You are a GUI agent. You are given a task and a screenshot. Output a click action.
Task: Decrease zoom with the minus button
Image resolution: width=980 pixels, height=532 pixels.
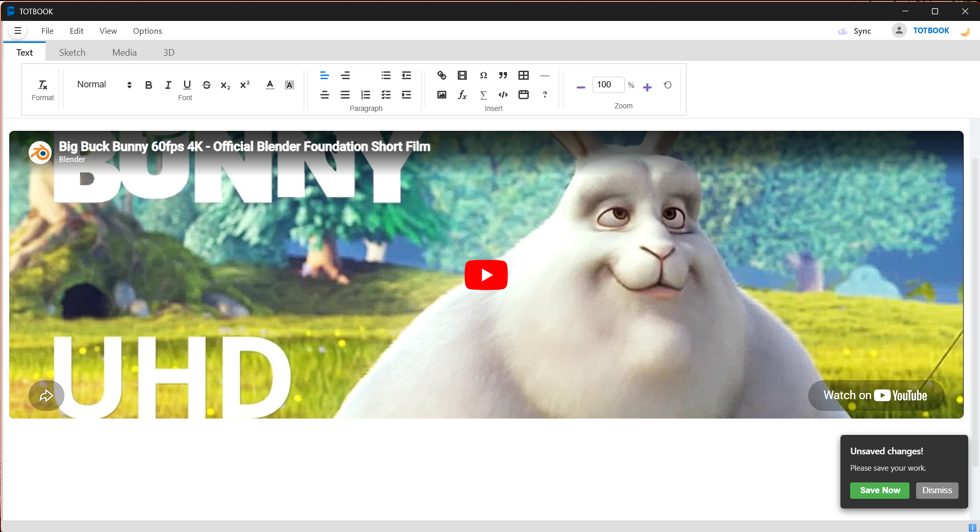(x=581, y=87)
